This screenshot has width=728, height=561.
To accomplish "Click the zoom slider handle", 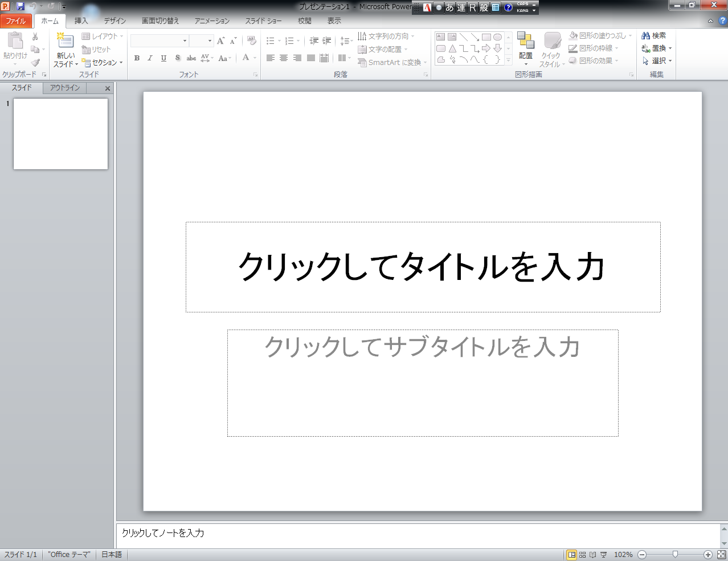I will [675, 555].
